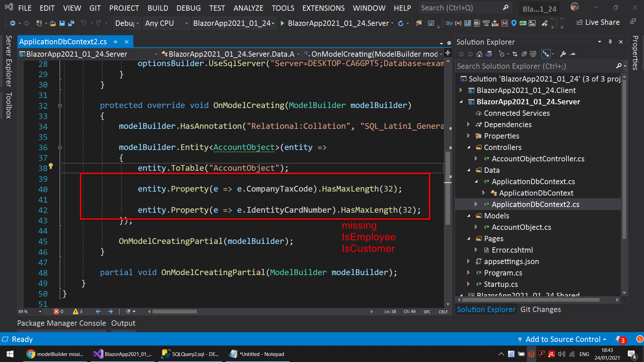Expand the Models folder node AccountObject.cs
644x362 pixels.
476,227
